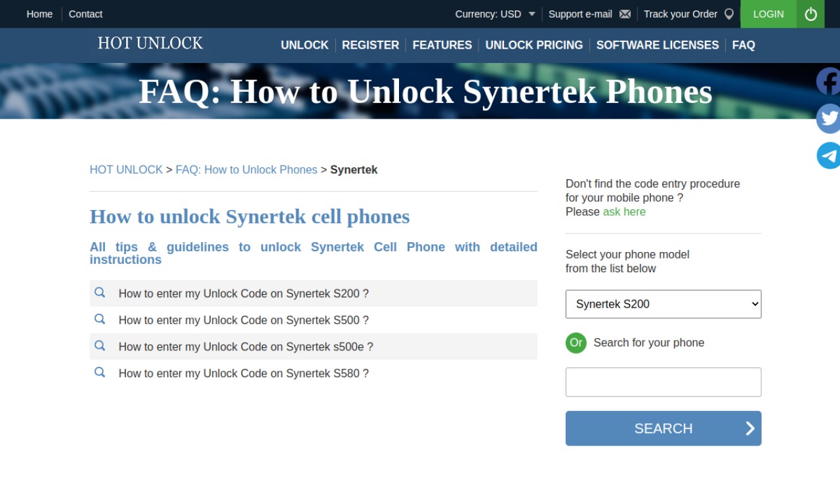Click the HOT UNLOCK site logo

[150, 43]
